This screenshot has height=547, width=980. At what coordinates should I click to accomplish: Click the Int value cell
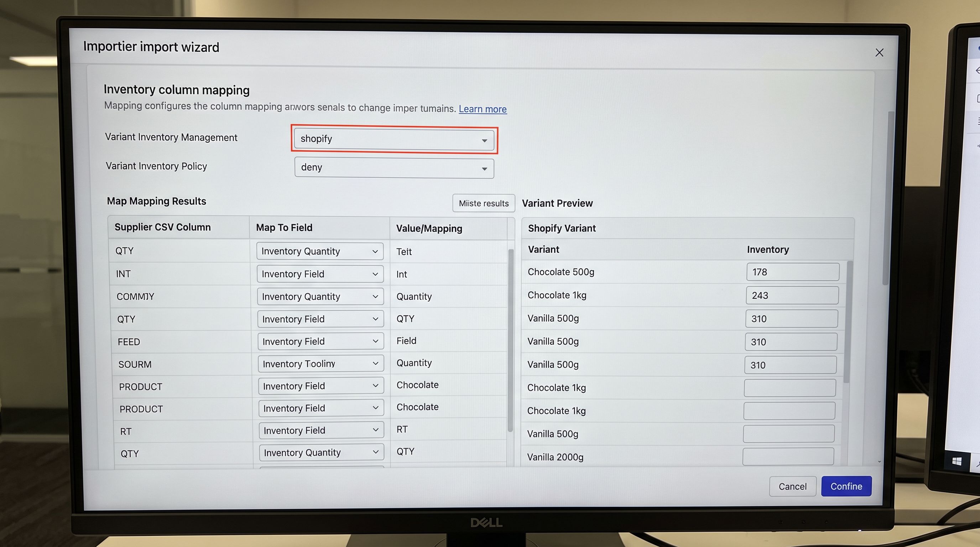401,274
